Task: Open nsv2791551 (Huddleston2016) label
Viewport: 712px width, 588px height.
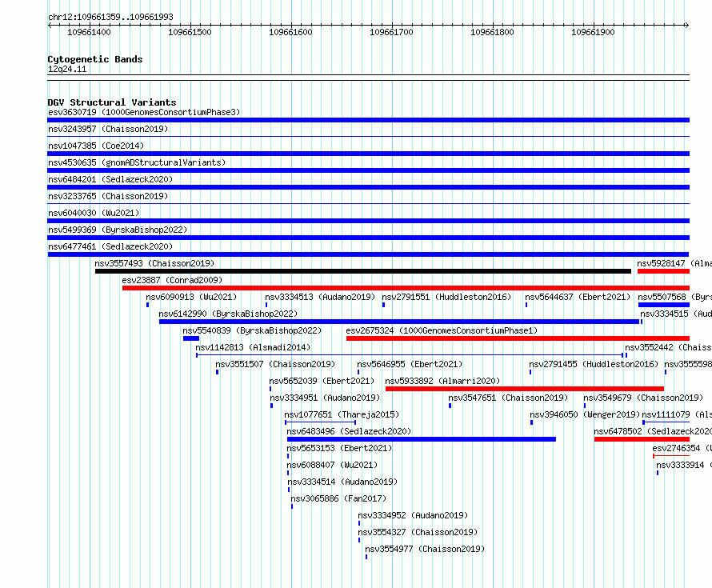Action: click(x=446, y=297)
